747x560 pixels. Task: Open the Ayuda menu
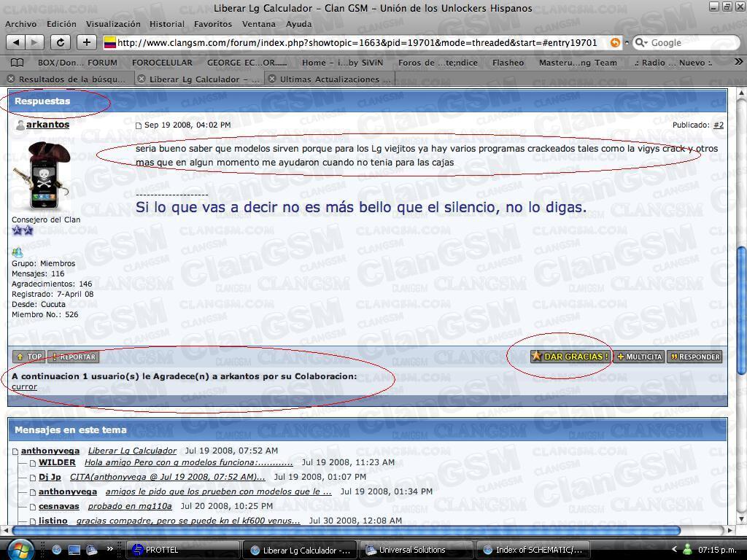pos(298,24)
